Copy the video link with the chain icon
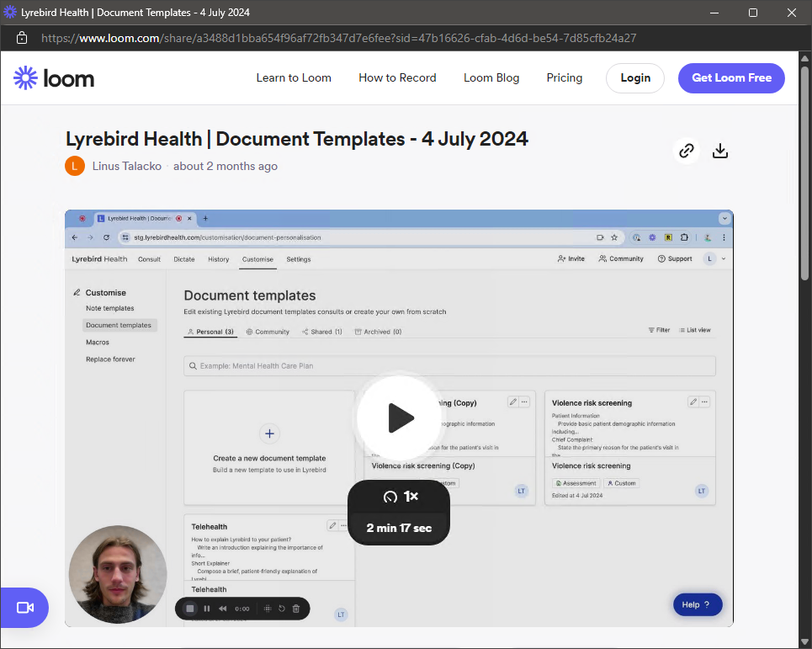This screenshot has width=812, height=649. 686,151
